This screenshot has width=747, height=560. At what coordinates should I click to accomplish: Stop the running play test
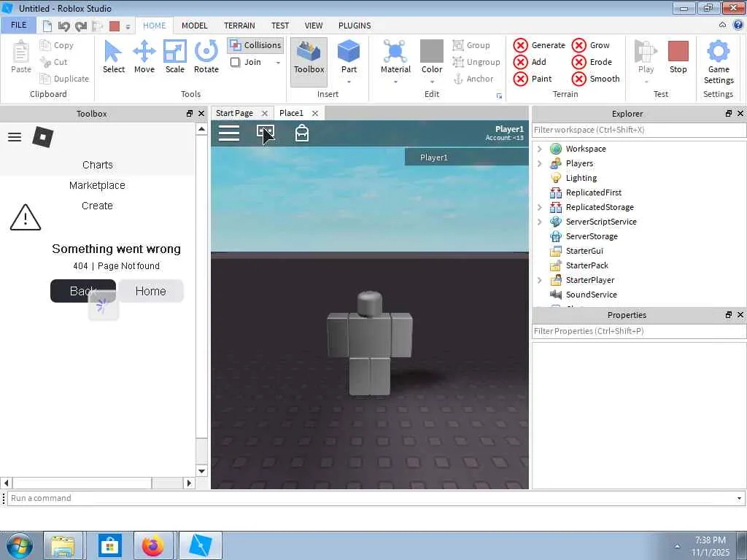point(678,57)
